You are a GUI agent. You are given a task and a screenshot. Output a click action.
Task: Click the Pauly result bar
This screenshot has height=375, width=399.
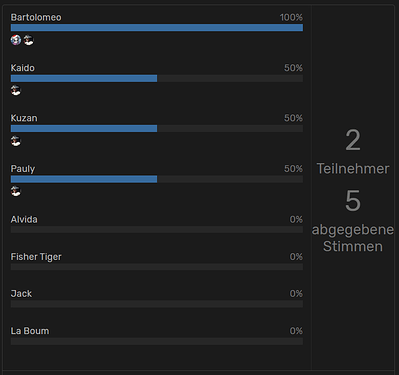pyautogui.click(x=157, y=179)
